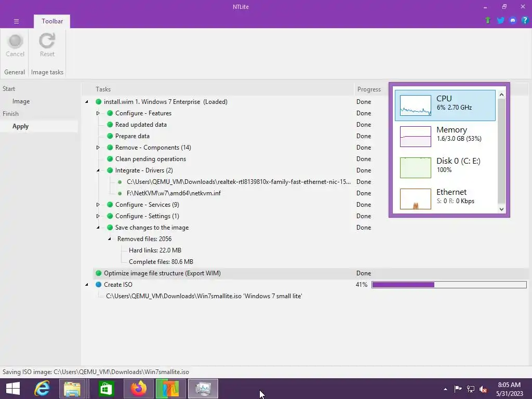Select the Win7smallite.iso output path row
Viewport: 532px width, 399px height.
tap(204, 296)
